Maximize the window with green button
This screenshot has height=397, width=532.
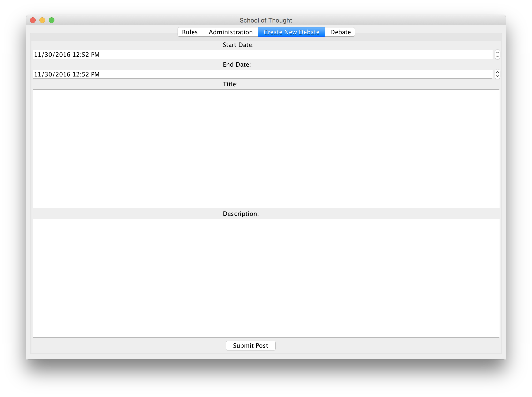[x=52, y=20]
